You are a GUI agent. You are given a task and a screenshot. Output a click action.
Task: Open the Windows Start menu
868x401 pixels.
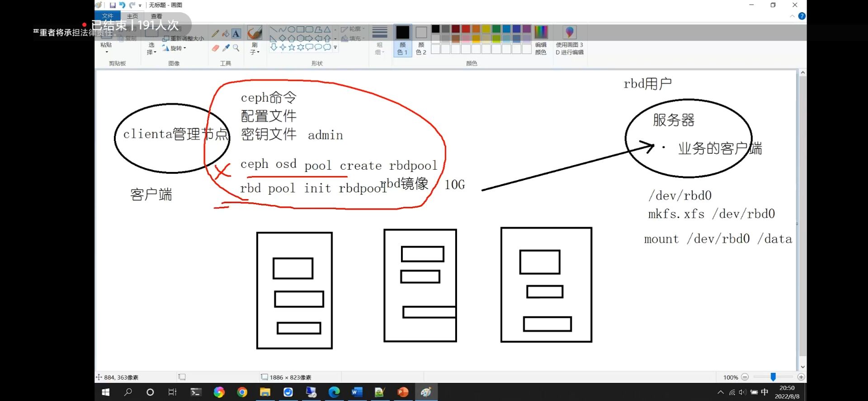[106, 392]
